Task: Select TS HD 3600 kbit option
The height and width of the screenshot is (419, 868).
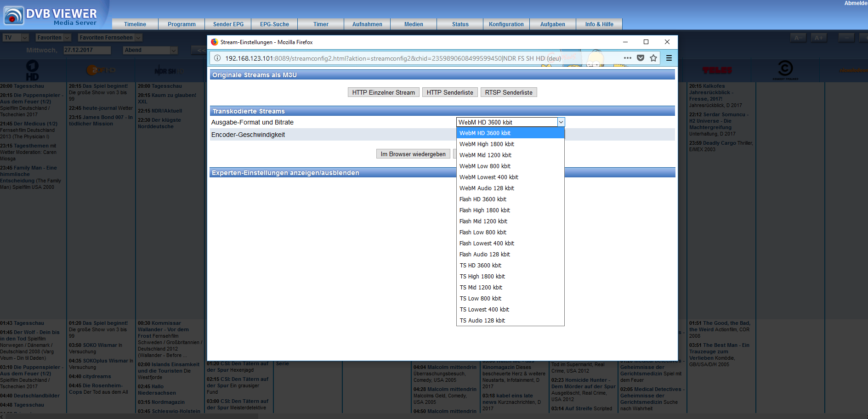Action: pyautogui.click(x=510, y=265)
